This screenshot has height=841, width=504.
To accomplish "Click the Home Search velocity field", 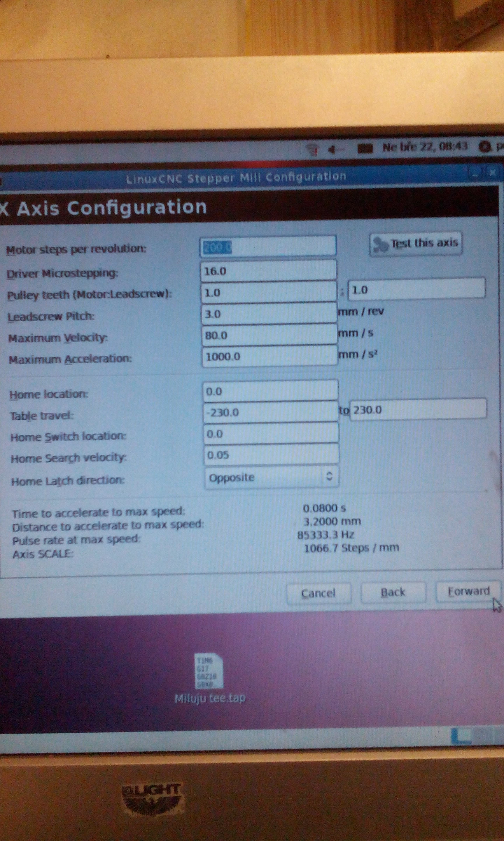I will tap(271, 455).
